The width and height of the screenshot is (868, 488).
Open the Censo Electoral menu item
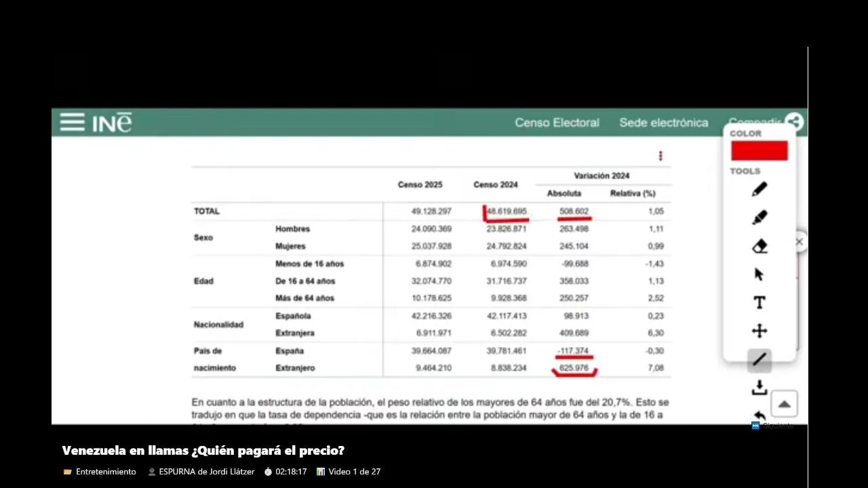(x=557, y=123)
